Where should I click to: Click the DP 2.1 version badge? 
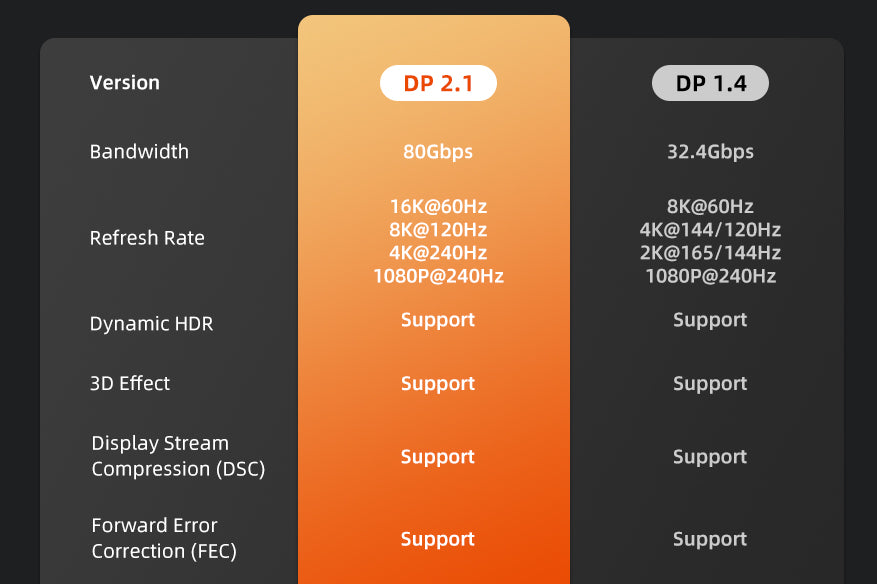(438, 83)
